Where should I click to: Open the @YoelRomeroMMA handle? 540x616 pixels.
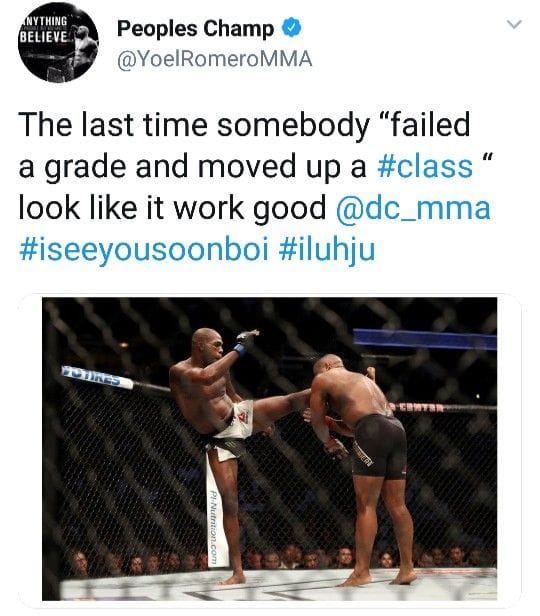[214, 59]
